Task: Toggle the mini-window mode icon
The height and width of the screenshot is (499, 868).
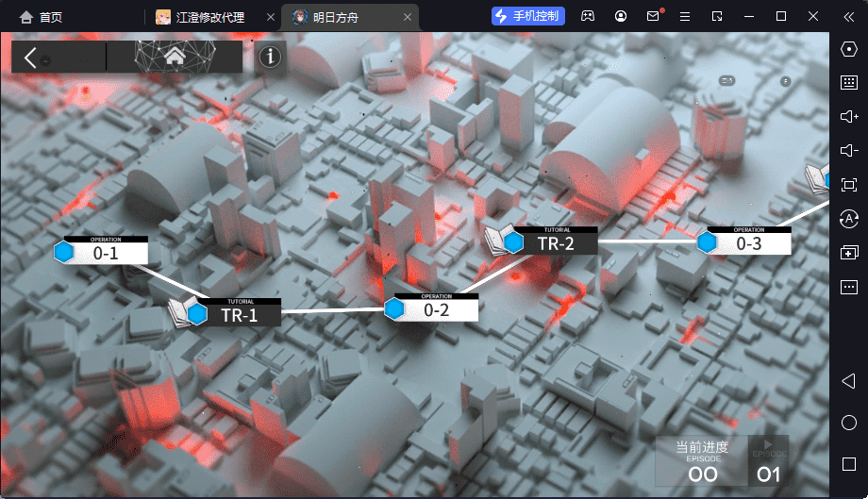Action: point(717,17)
